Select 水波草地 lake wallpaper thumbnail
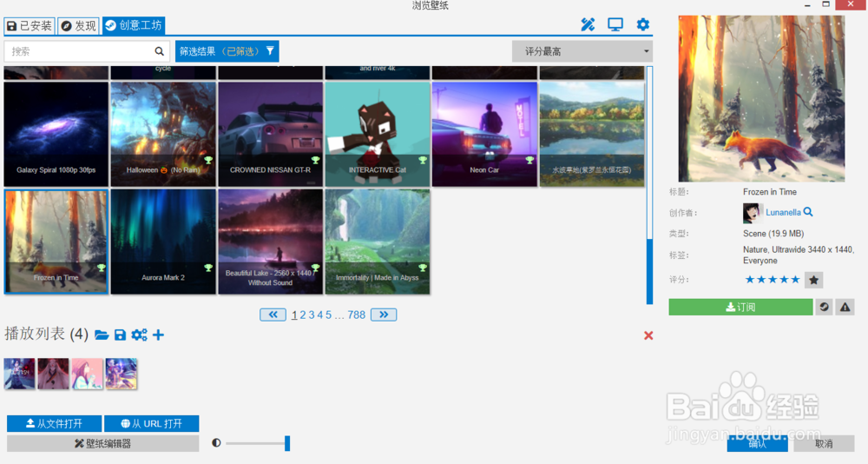The image size is (868, 464). tap(592, 134)
